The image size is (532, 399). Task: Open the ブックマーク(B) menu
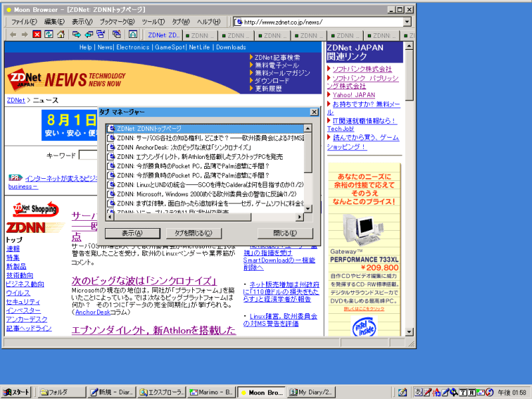coord(117,22)
